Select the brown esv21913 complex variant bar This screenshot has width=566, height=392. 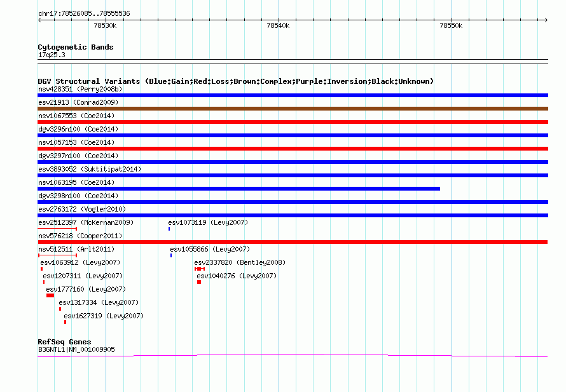(x=293, y=109)
